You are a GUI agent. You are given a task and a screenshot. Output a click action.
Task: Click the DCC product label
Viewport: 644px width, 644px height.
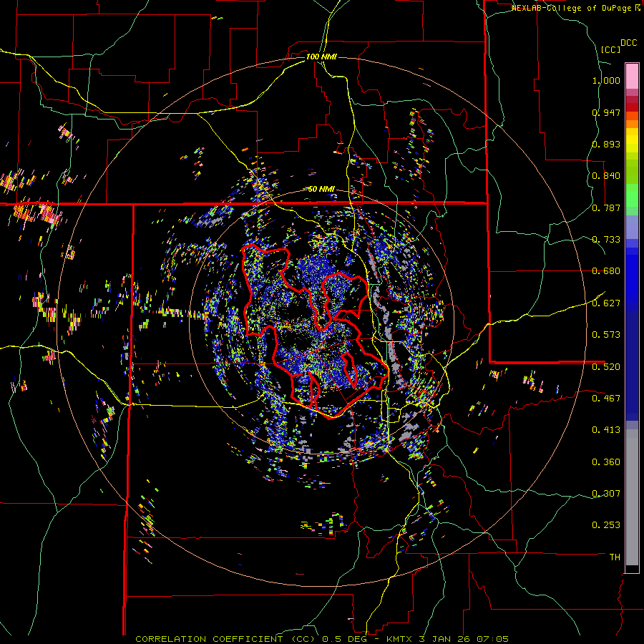coord(628,43)
